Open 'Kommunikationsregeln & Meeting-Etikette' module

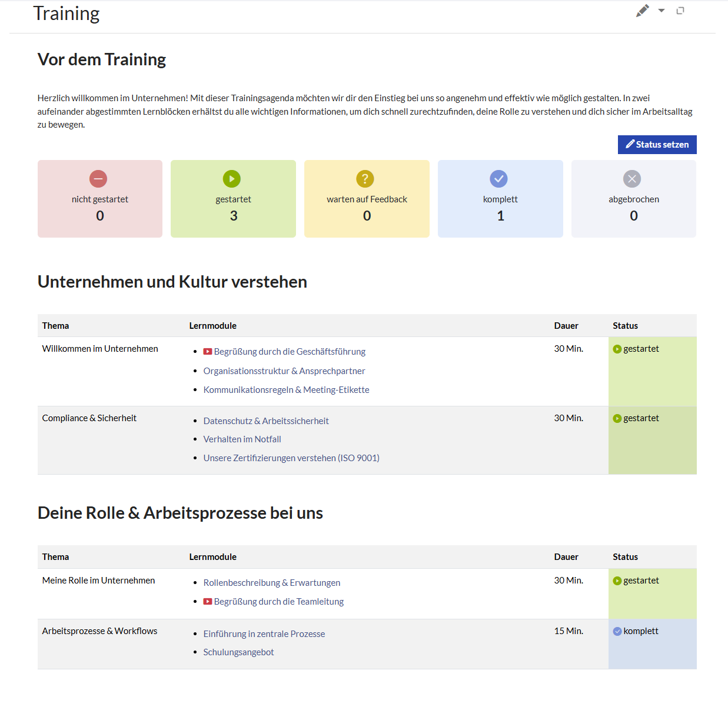[x=286, y=390]
